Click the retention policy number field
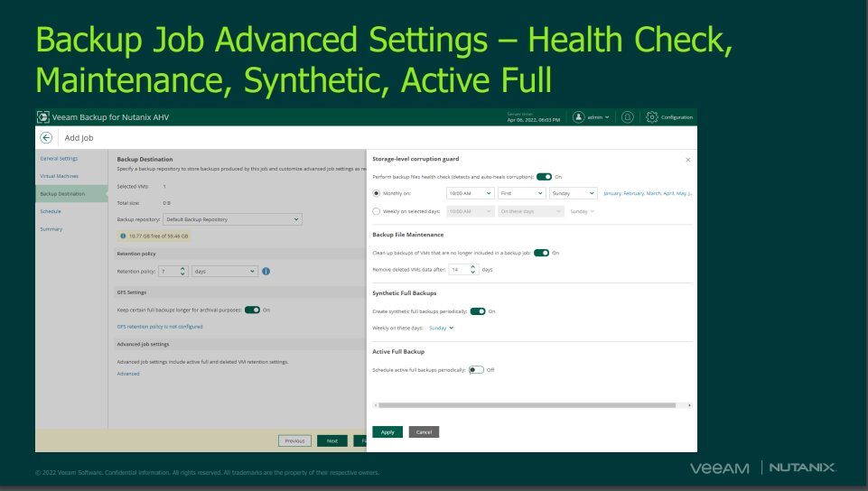The image size is (868, 491). coord(173,272)
